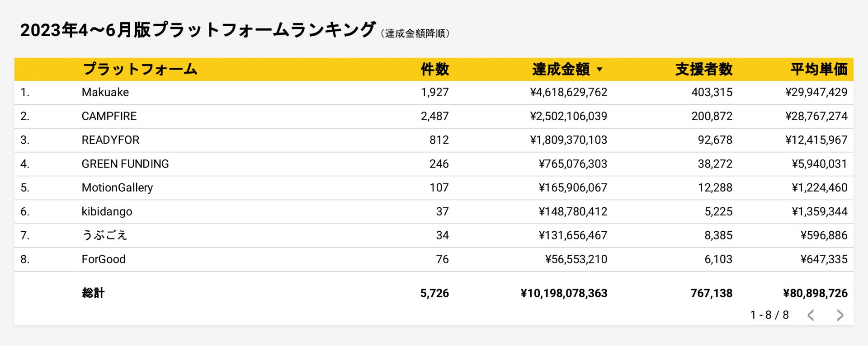
Task: Click the sort arrow beside 達成金額
Action: click(x=600, y=70)
